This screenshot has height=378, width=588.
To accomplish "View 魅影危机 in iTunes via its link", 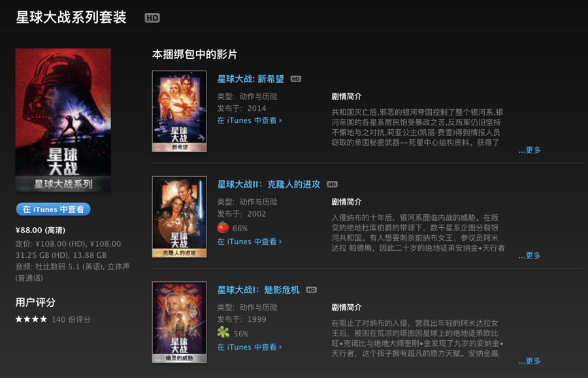I will coord(250,347).
